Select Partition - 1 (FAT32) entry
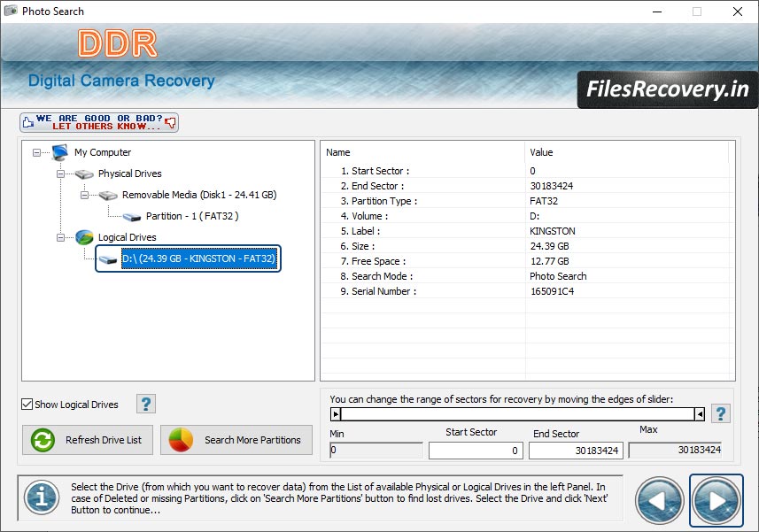Screen dimensions: 759x532 click(192, 216)
